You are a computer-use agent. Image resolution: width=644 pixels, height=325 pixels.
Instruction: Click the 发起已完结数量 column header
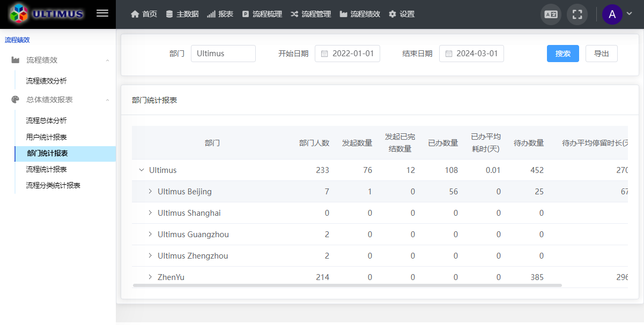[400, 143]
